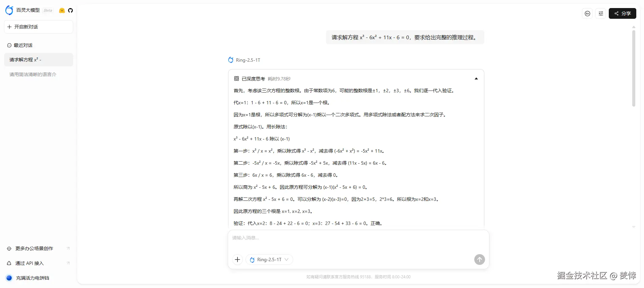Click the send arrow button
The width and height of the screenshot is (644, 288).
coord(480,260)
